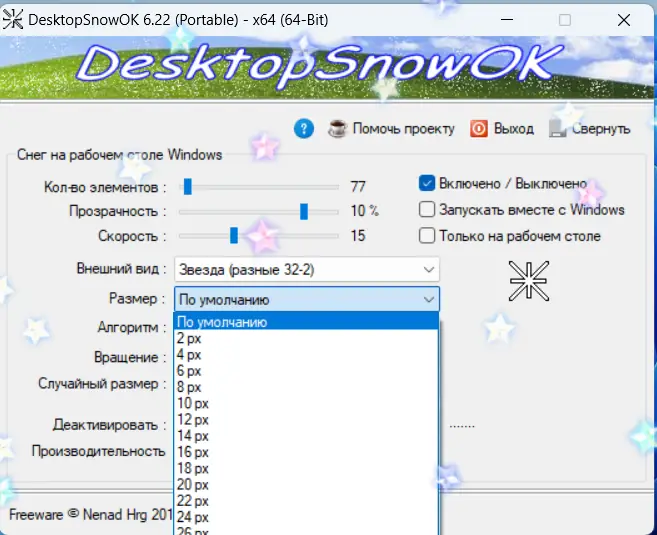Screen dimensions: 657x535
Task: Click the Случайный размер label
Action: click(102, 384)
